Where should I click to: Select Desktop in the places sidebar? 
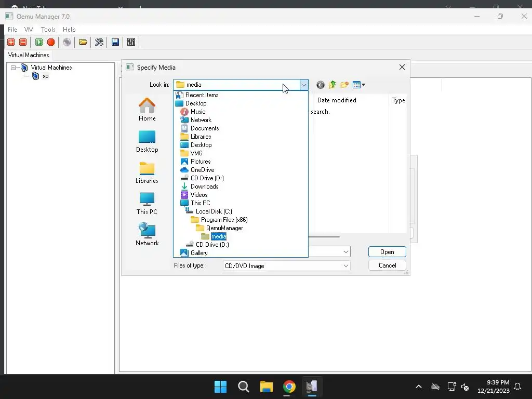pyautogui.click(x=147, y=141)
